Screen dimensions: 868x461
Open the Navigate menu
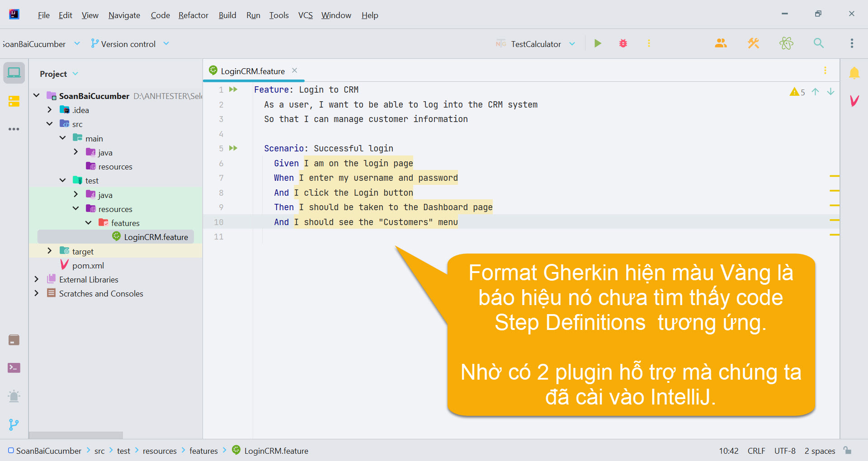124,15
